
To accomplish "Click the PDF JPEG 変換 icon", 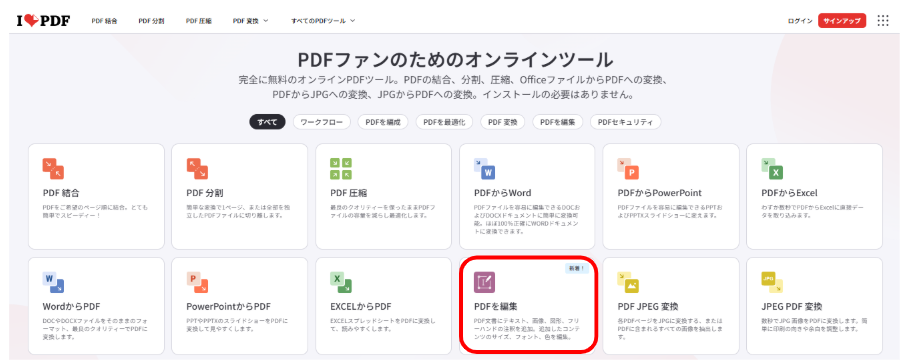I will (x=628, y=282).
